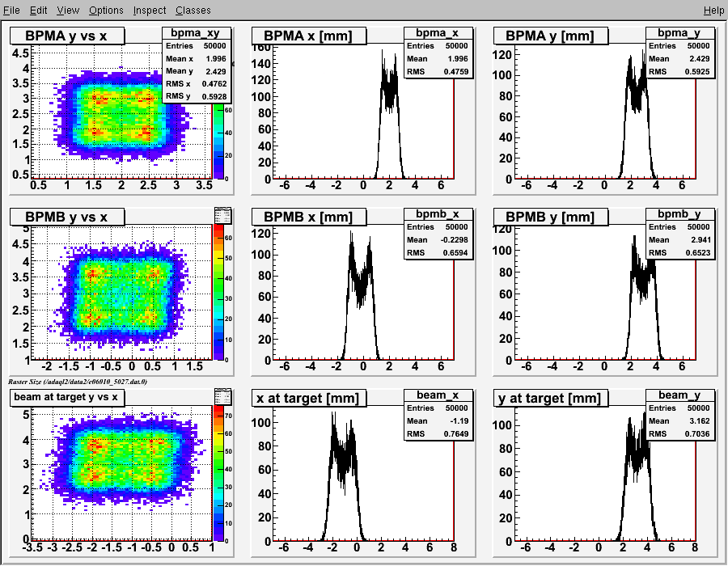
Task: Click the beam_x statistics box
Action: pyautogui.click(x=438, y=414)
